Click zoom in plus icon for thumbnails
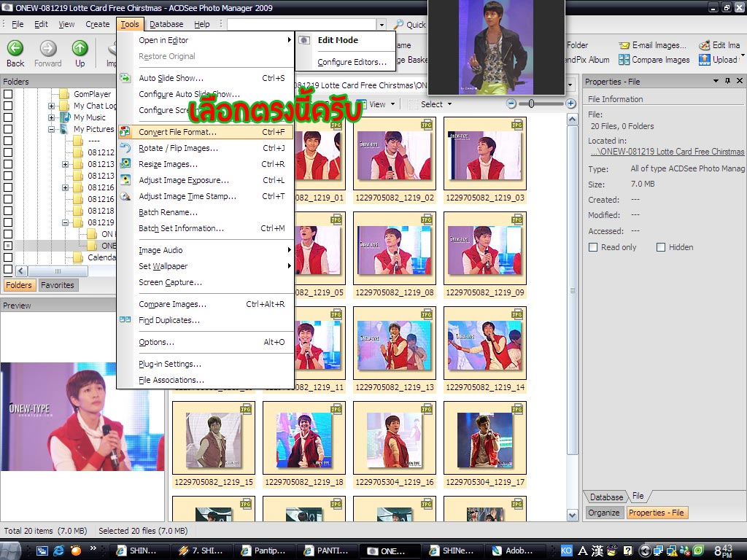 pyautogui.click(x=570, y=104)
